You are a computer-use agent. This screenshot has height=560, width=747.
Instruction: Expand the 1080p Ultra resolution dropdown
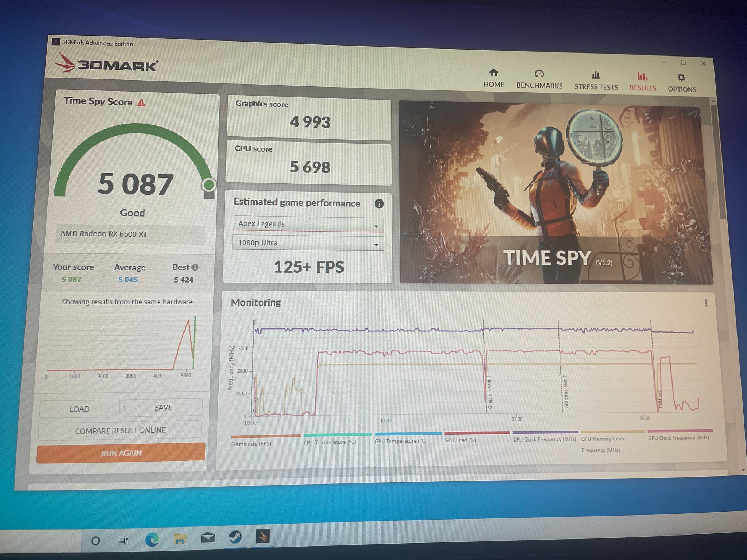[308, 243]
